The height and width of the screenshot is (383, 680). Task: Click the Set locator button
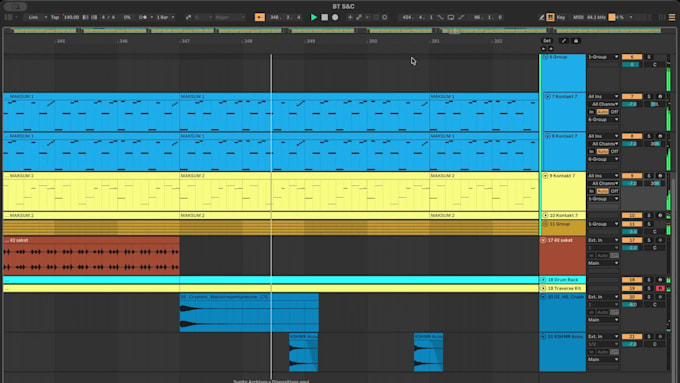click(547, 41)
